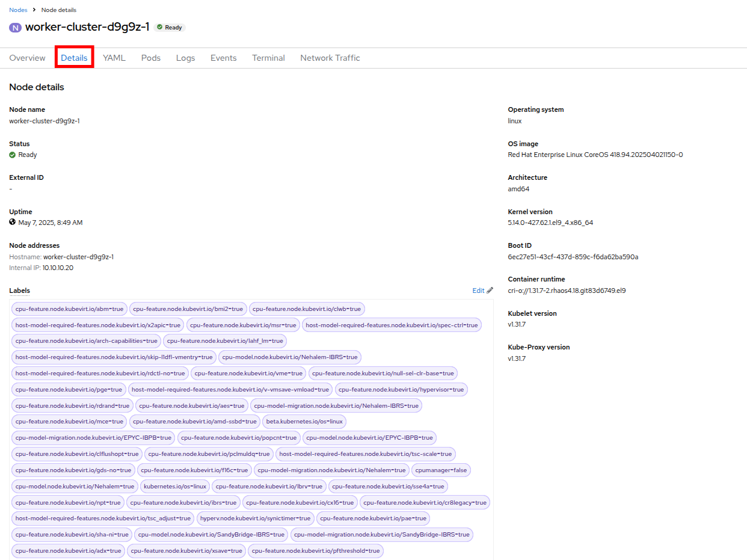Click the purple N node badge icon
This screenshot has height=560, width=747.
click(15, 28)
